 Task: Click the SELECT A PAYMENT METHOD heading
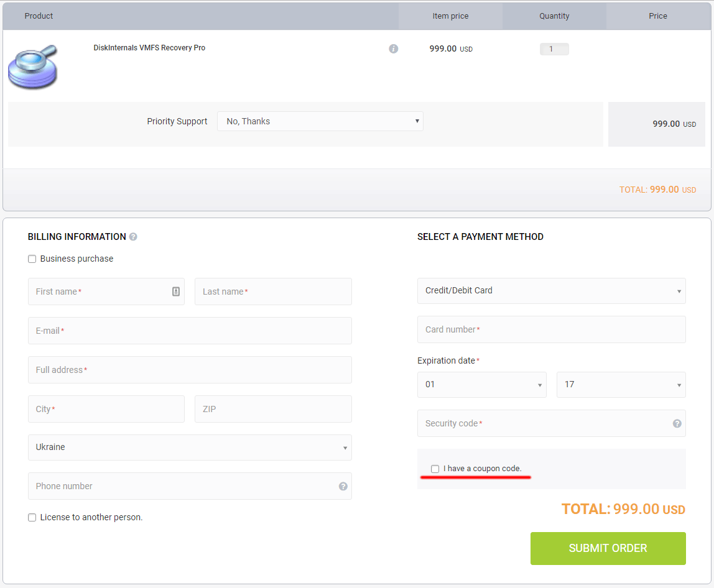click(480, 237)
